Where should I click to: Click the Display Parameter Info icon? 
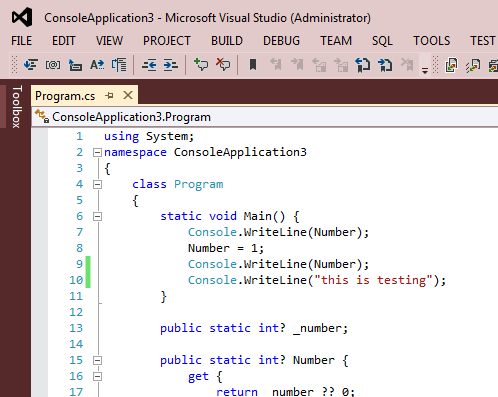(x=53, y=65)
